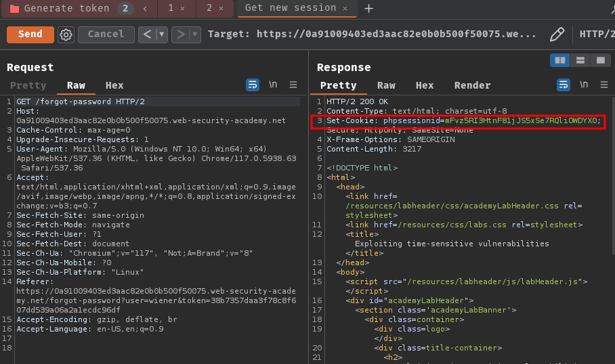Screen dimensions: 615x364
Task: Click the orange Send button
Action: (x=30, y=35)
